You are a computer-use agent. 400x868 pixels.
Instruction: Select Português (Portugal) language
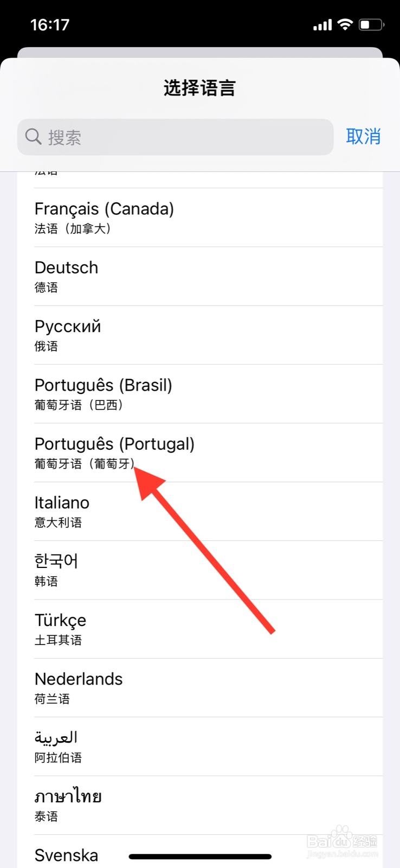pyautogui.click(x=200, y=452)
